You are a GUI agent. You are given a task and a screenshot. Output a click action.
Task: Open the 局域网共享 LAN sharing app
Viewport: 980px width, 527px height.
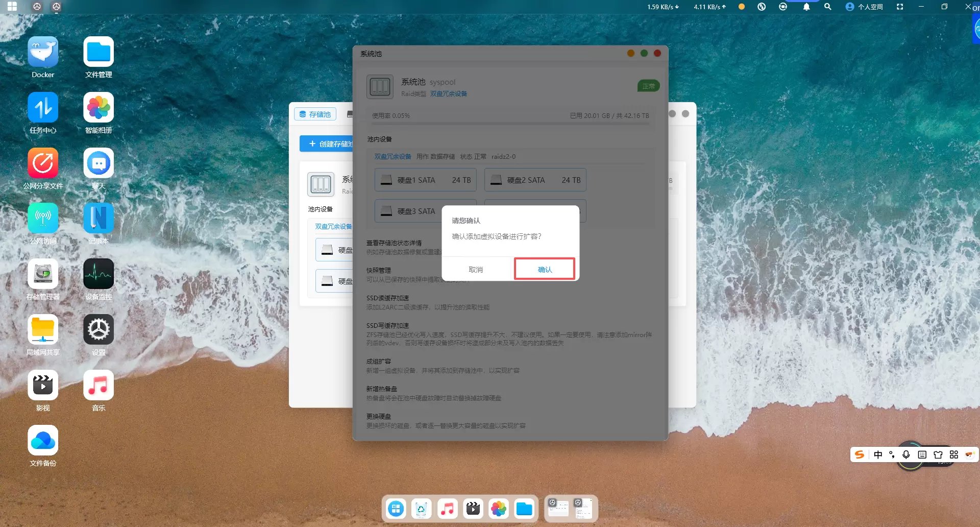[x=43, y=330]
